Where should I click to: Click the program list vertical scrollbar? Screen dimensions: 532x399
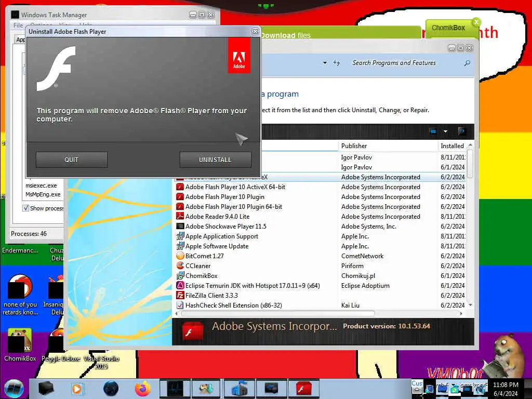[470, 164]
